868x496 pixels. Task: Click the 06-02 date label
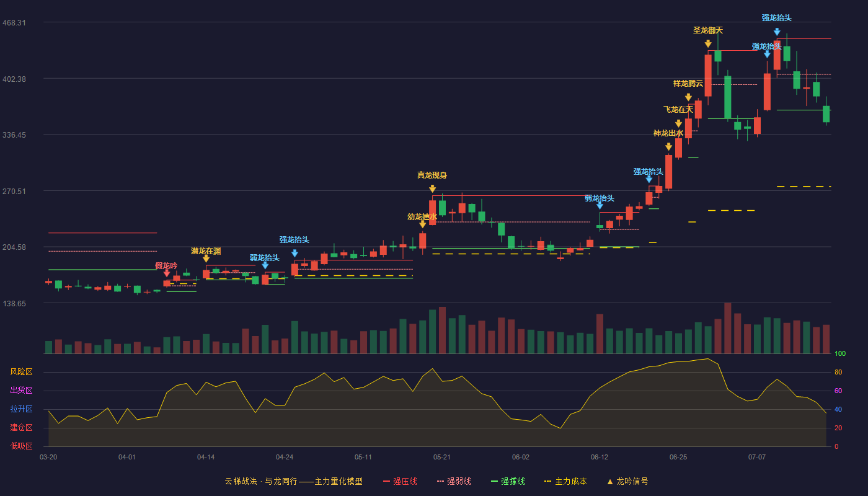(521, 457)
